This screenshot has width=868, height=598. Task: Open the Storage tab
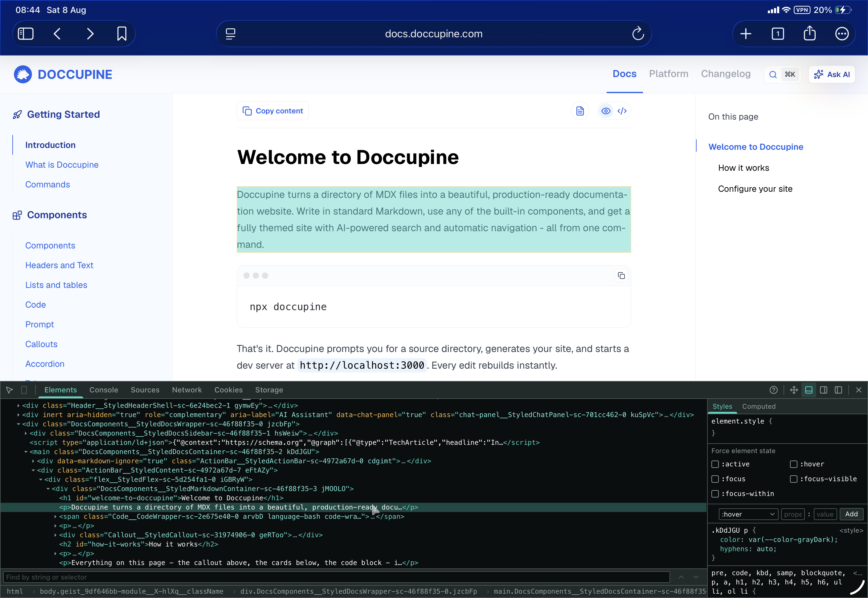(x=269, y=390)
